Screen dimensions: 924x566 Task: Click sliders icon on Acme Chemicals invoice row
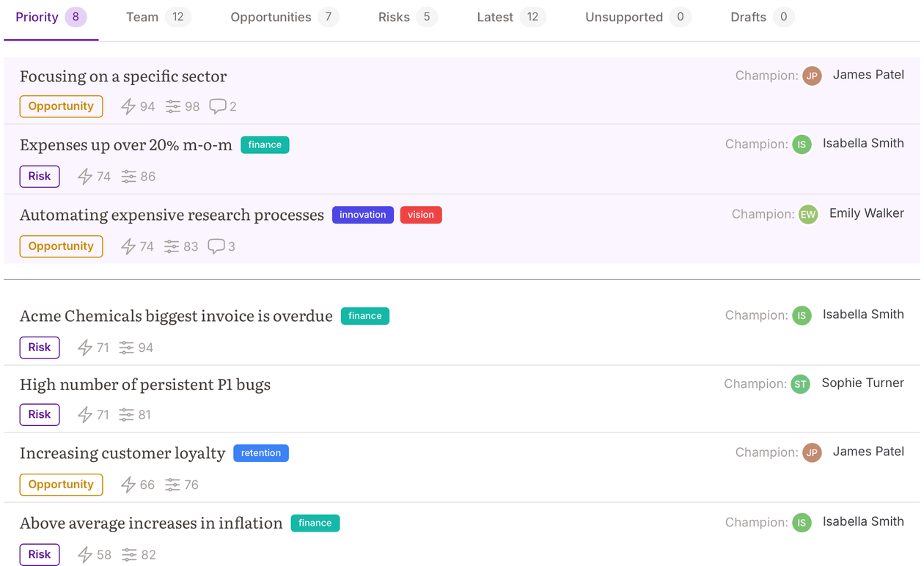coord(127,348)
